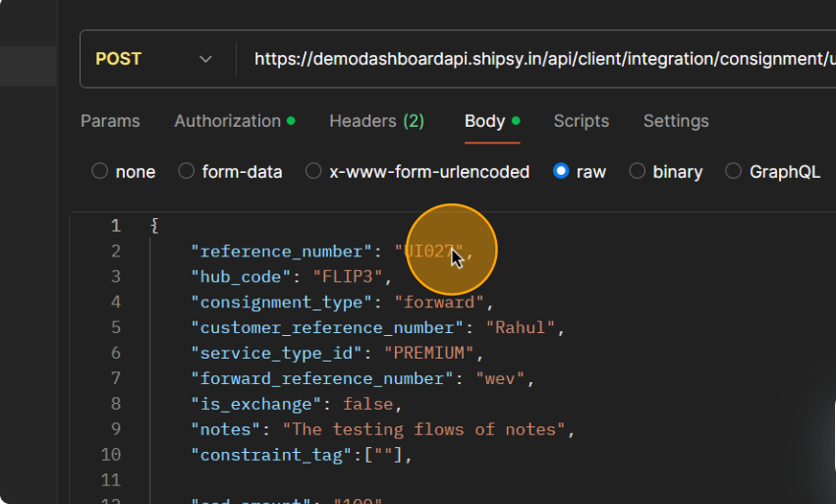Switch to the Params tab
The image size is (836, 504).
pyautogui.click(x=110, y=121)
